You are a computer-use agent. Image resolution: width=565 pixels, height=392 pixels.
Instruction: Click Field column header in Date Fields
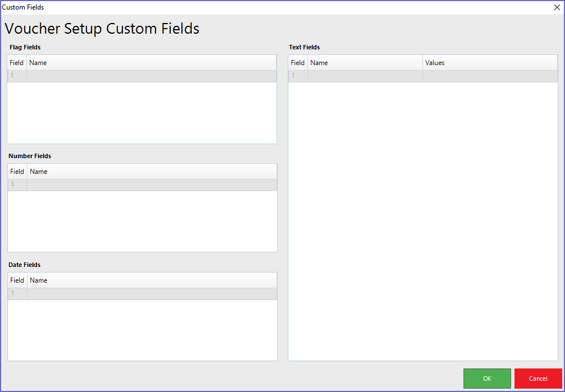17,280
